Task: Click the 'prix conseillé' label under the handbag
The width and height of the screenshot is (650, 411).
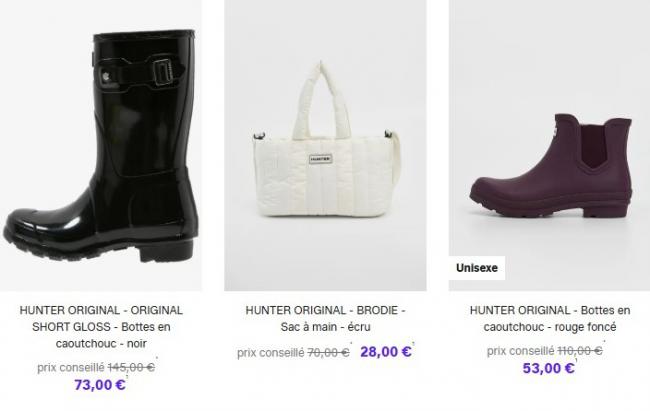Action: (271, 353)
